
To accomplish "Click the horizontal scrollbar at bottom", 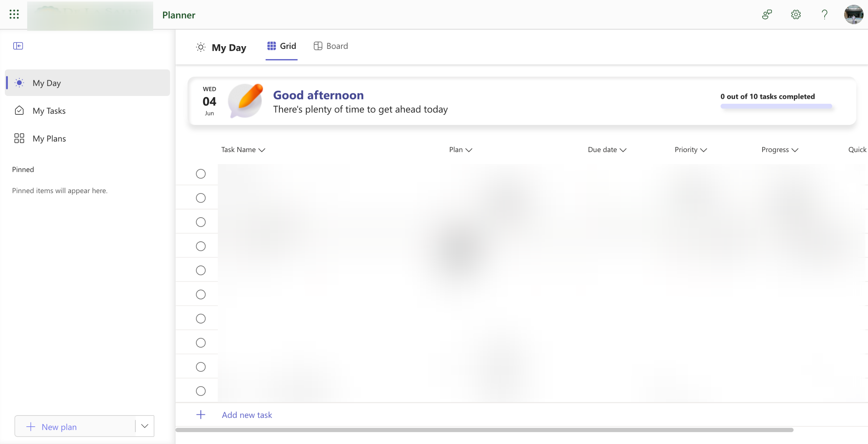I will (x=484, y=430).
